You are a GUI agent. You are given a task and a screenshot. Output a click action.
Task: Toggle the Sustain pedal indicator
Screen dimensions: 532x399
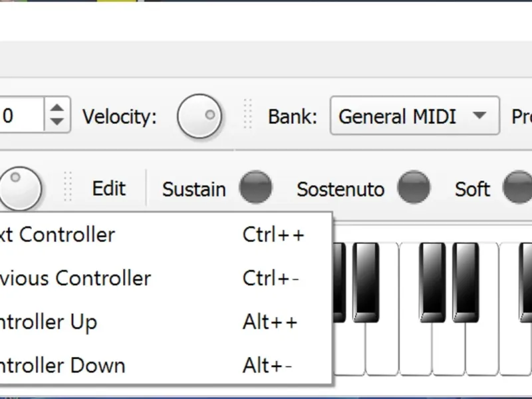pos(255,188)
